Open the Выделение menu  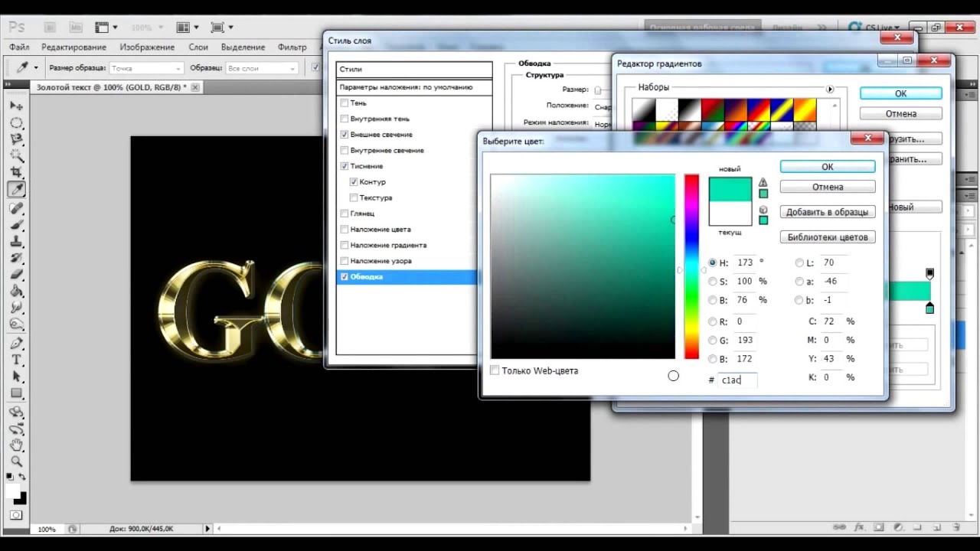point(243,47)
